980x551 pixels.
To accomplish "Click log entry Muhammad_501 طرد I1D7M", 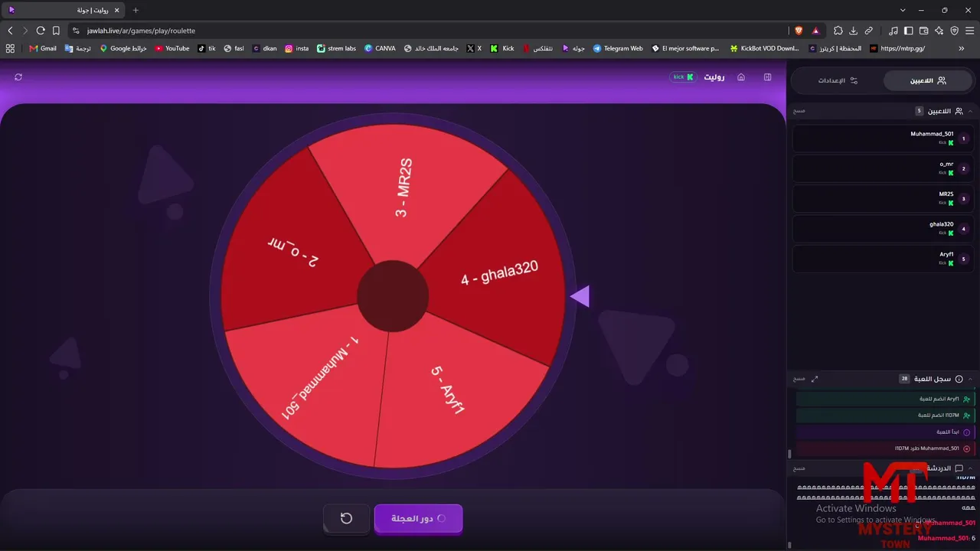I will pos(884,448).
